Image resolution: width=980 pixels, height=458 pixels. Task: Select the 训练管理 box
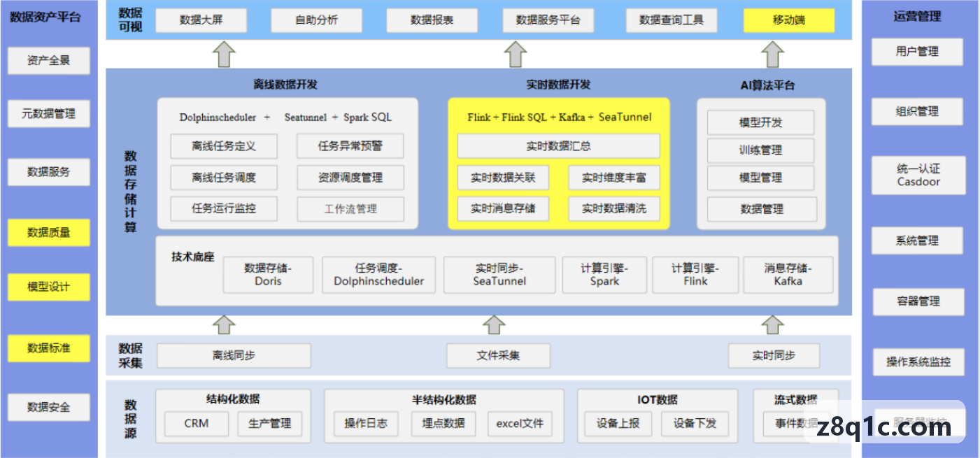tap(761, 150)
